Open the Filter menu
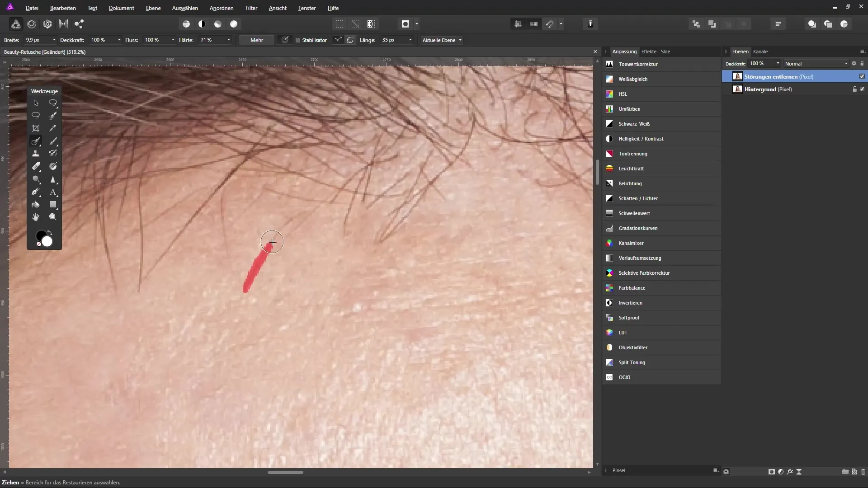 coord(251,8)
